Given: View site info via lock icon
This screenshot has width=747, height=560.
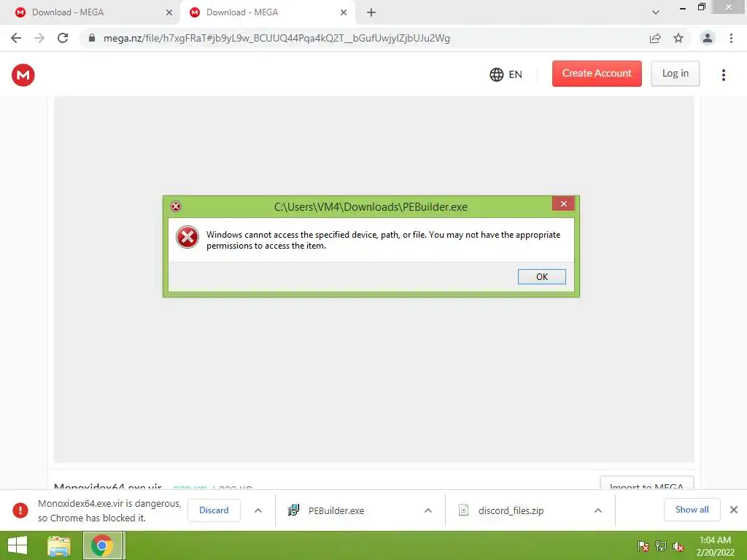Looking at the screenshot, I should coord(92,38).
